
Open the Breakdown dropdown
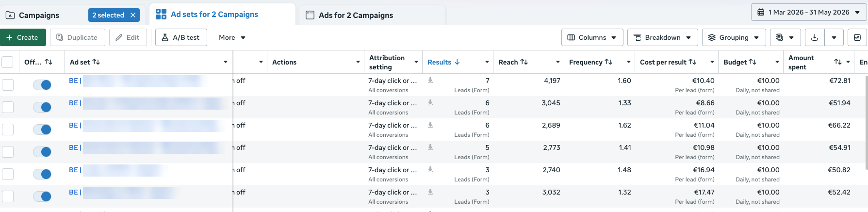point(662,37)
